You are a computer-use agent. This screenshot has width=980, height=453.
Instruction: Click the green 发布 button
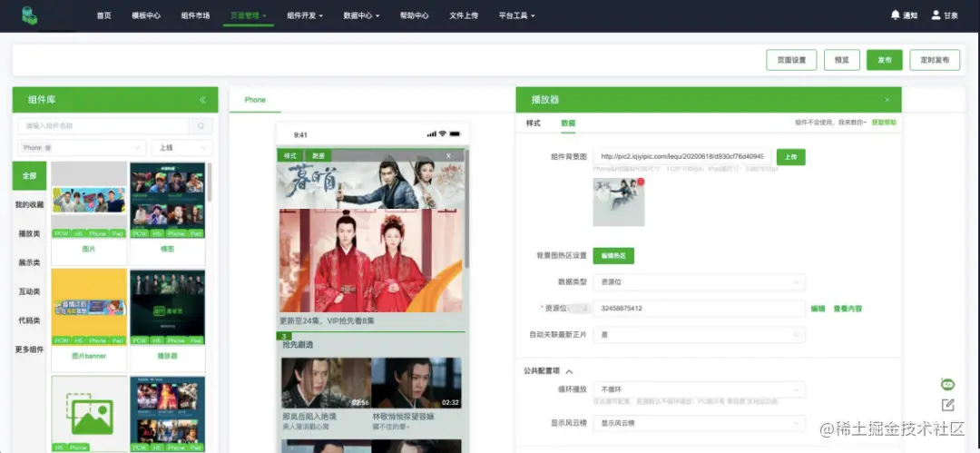pyautogui.click(x=885, y=60)
